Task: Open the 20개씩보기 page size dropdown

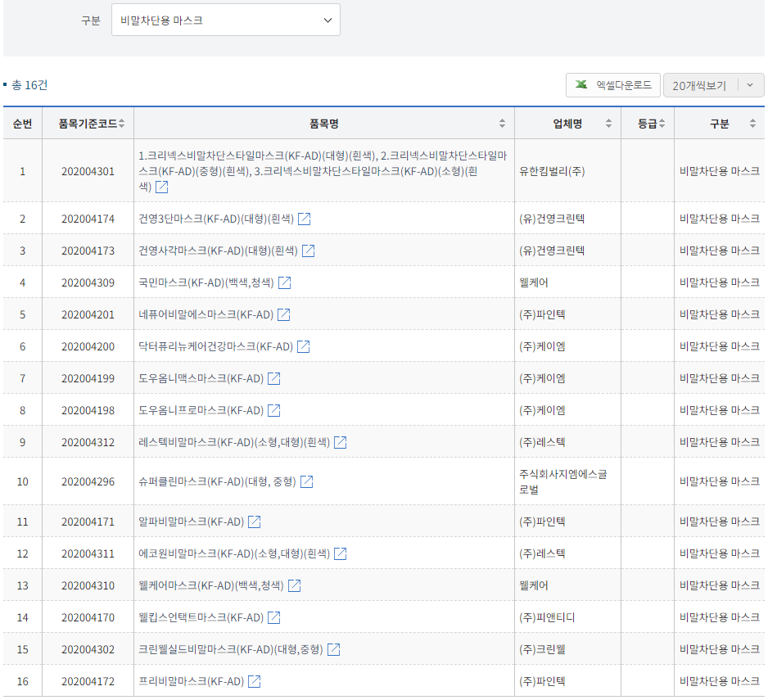Action: pyautogui.click(x=714, y=85)
